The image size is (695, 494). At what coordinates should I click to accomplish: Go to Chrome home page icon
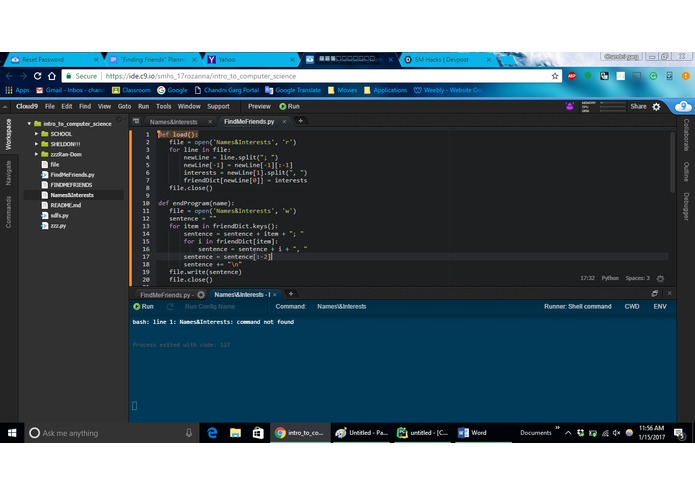(52, 76)
